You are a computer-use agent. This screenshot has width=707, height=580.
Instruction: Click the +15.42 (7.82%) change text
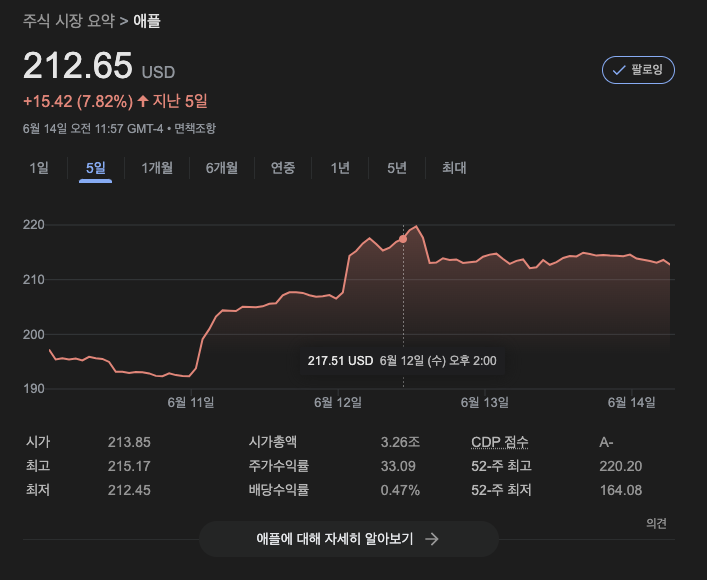[x=78, y=101]
